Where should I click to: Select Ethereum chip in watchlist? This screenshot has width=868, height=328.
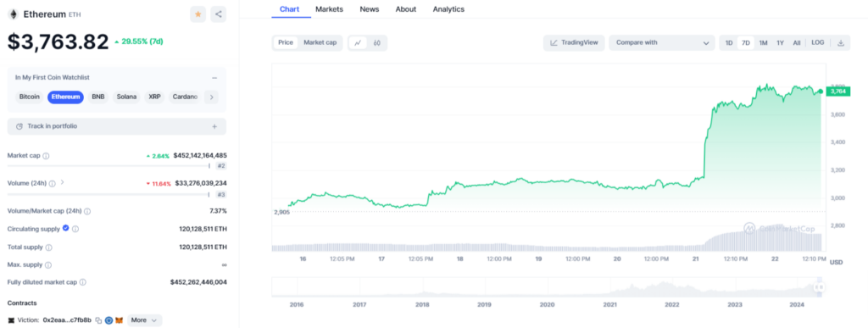(x=65, y=97)
